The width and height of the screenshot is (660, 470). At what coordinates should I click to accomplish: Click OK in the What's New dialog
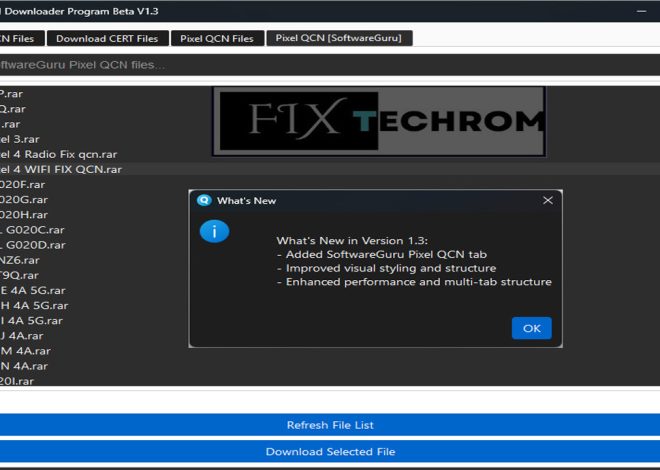click(532, 328)
